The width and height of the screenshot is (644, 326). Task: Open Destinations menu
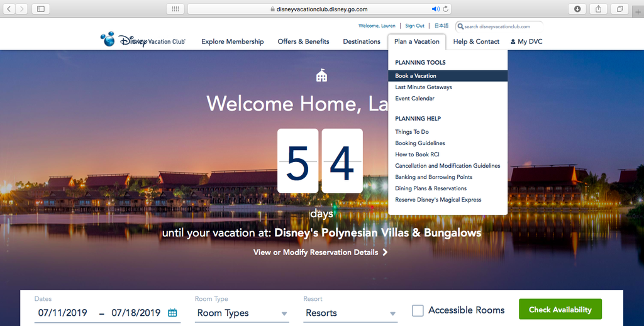point(362,41)
